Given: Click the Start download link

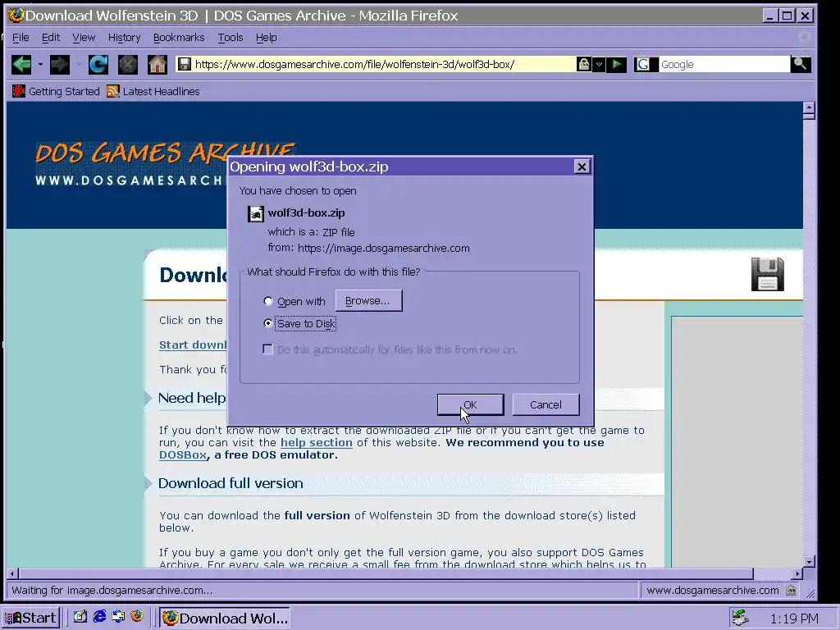Looking at the screenshot, I should point(193,345).
